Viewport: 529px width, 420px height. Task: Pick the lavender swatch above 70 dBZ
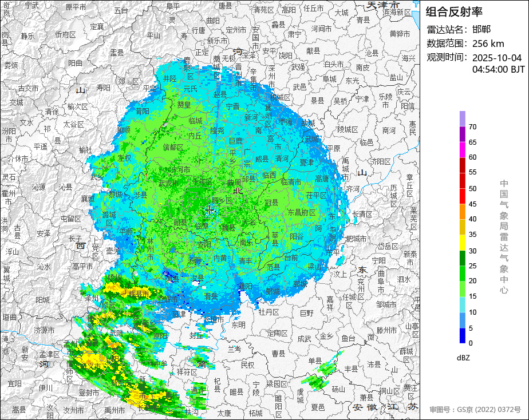click(x=463, y=118)
